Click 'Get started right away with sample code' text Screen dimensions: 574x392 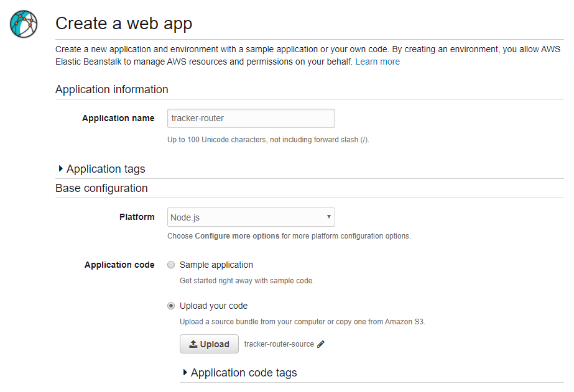247,281
